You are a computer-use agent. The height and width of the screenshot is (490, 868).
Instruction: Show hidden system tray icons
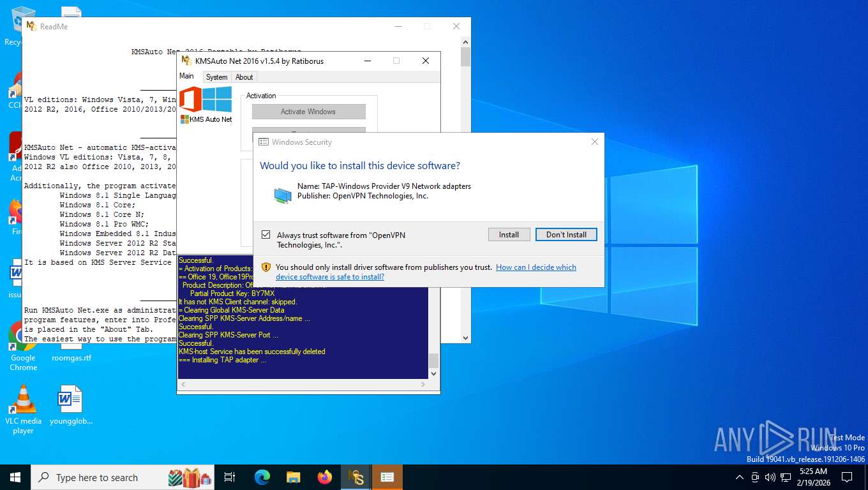(740, 477)
